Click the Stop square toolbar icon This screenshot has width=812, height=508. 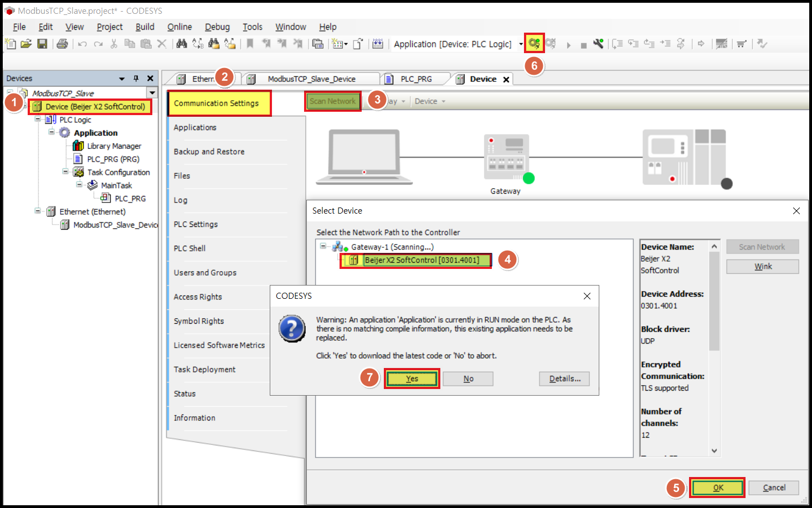click(583, 45)
